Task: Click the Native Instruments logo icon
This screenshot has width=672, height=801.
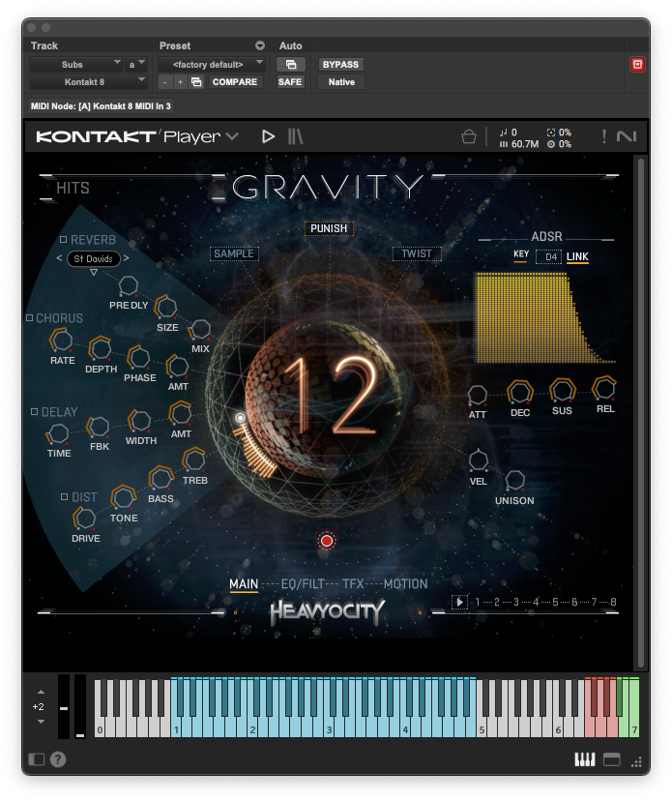Action: click(626, 136)
